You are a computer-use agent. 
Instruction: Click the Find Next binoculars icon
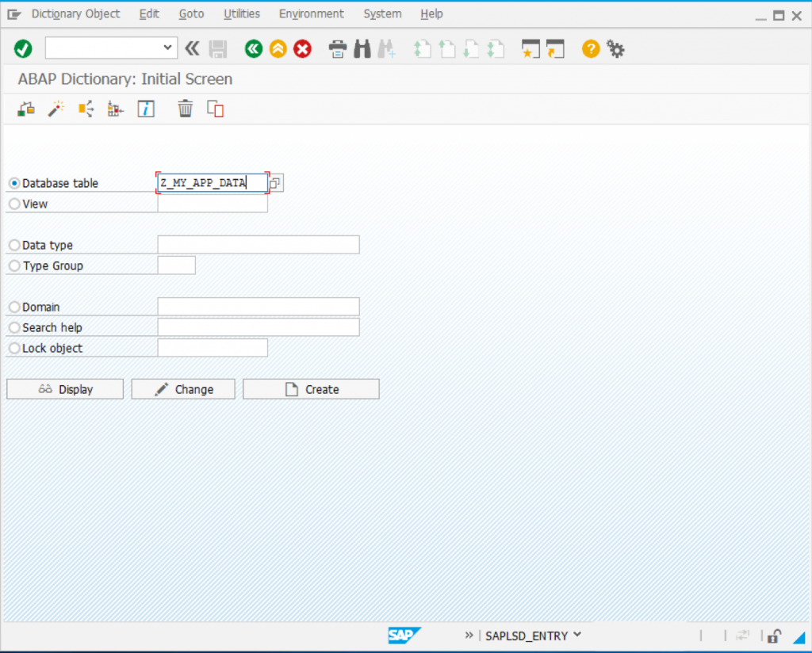(x=386, y=49)
